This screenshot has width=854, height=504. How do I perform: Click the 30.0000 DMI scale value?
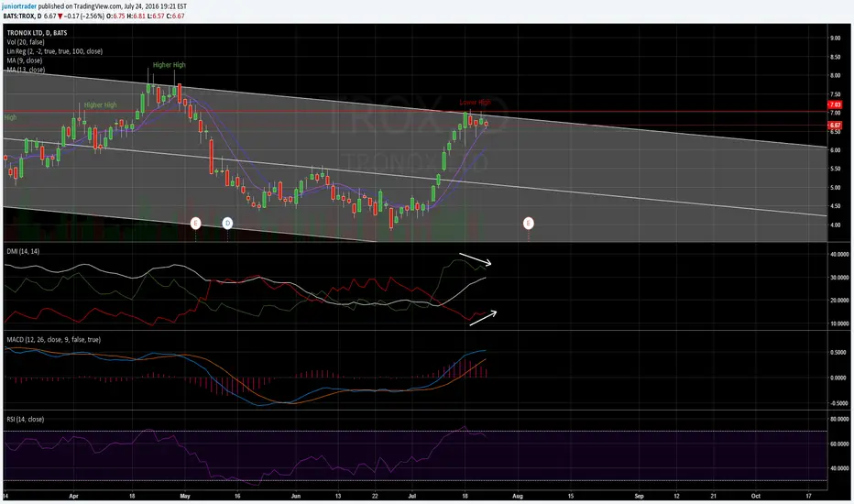tap(839, 278)
